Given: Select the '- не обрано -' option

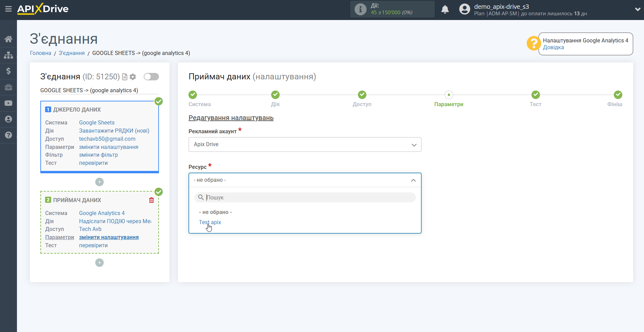Looking at the screenshot, I should (x=215, y=212).
